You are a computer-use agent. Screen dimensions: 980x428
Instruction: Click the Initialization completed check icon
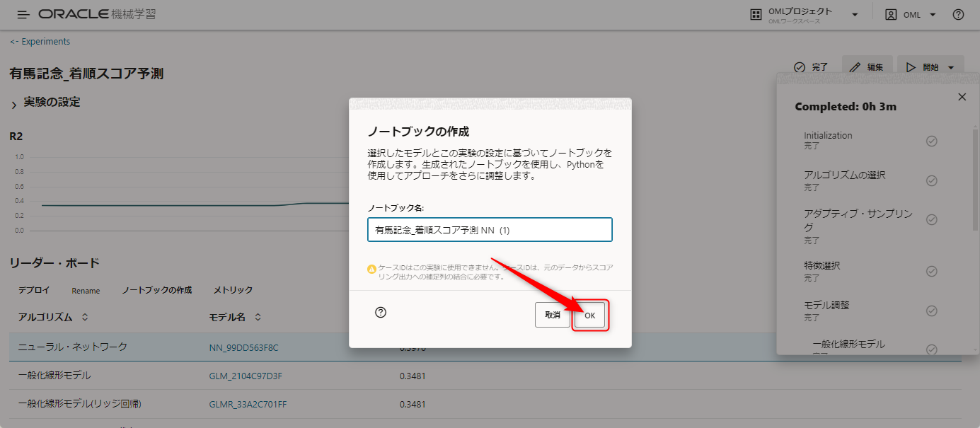(x=932, y=141)
